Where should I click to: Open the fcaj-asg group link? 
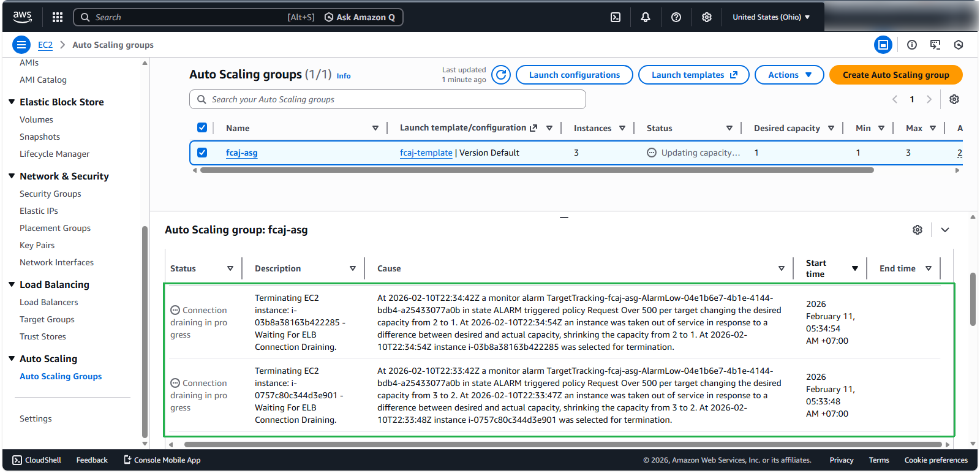(242, 153)
